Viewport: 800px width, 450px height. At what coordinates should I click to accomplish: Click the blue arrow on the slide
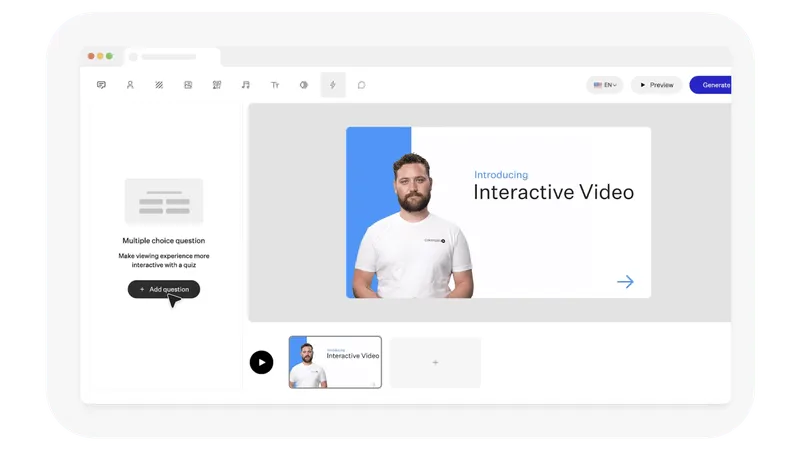[625, 282]
